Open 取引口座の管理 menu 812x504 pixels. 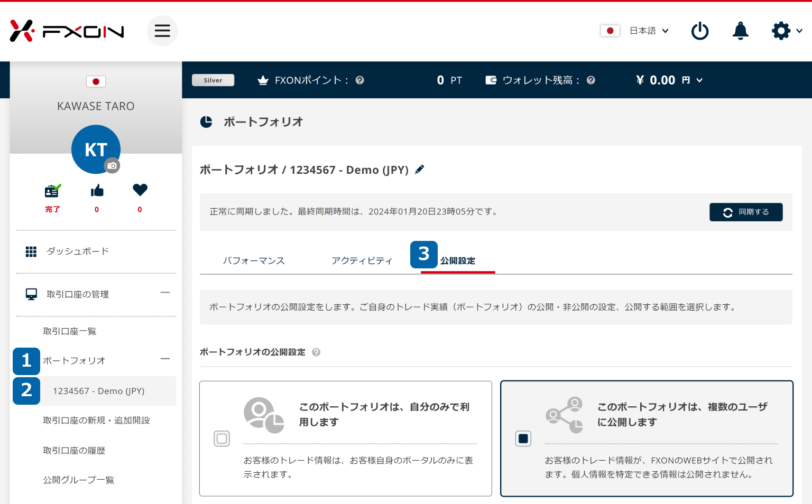(78, 294)
